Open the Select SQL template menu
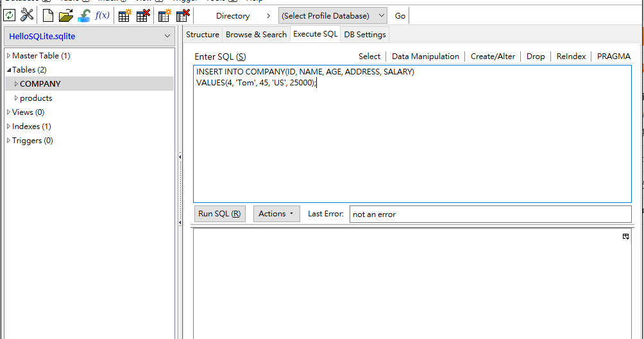Viewport: 644px width, 339px height. click(369, 56)
